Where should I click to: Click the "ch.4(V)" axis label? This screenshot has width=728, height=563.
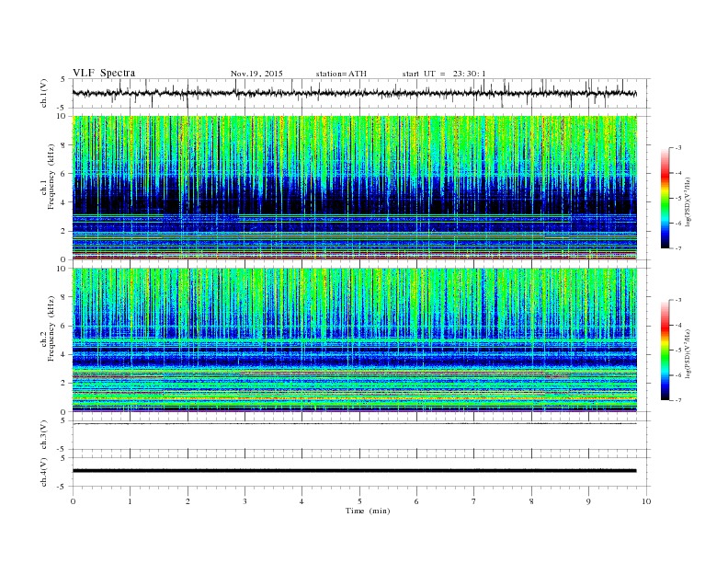(x=43, y=472)
